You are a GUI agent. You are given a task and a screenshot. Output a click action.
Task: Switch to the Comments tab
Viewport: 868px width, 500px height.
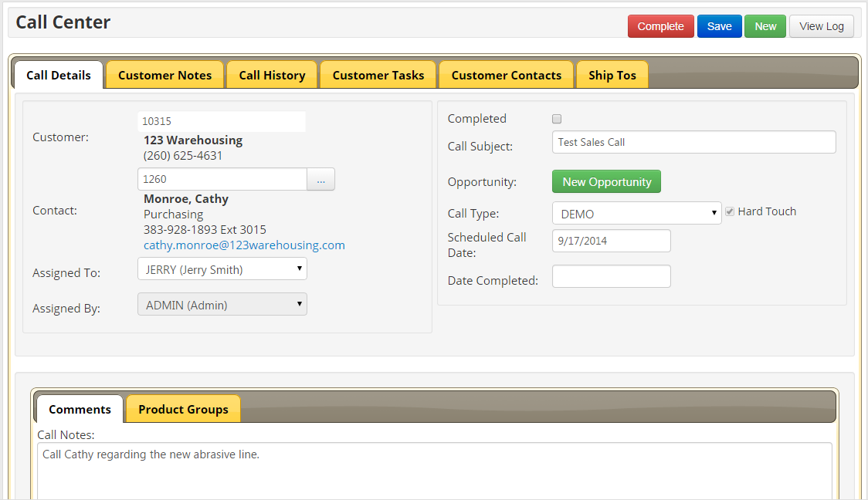click(80, 409)
